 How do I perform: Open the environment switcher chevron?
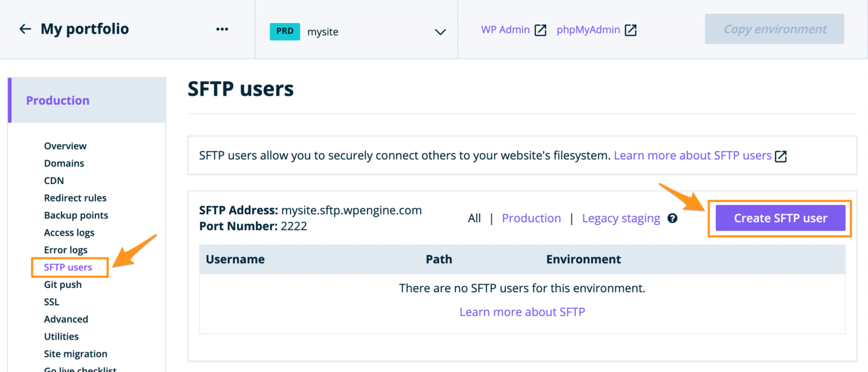pyautogui.click(x=440, y=31)
